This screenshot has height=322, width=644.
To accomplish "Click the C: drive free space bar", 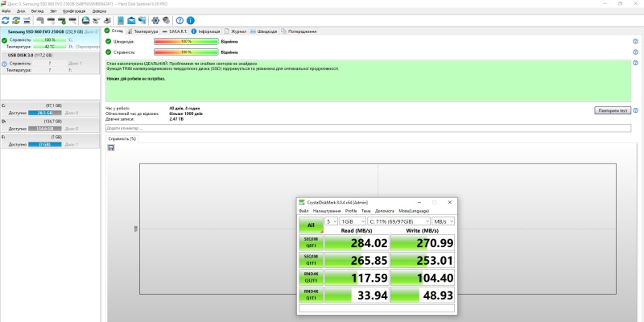I will coord(45,113).
